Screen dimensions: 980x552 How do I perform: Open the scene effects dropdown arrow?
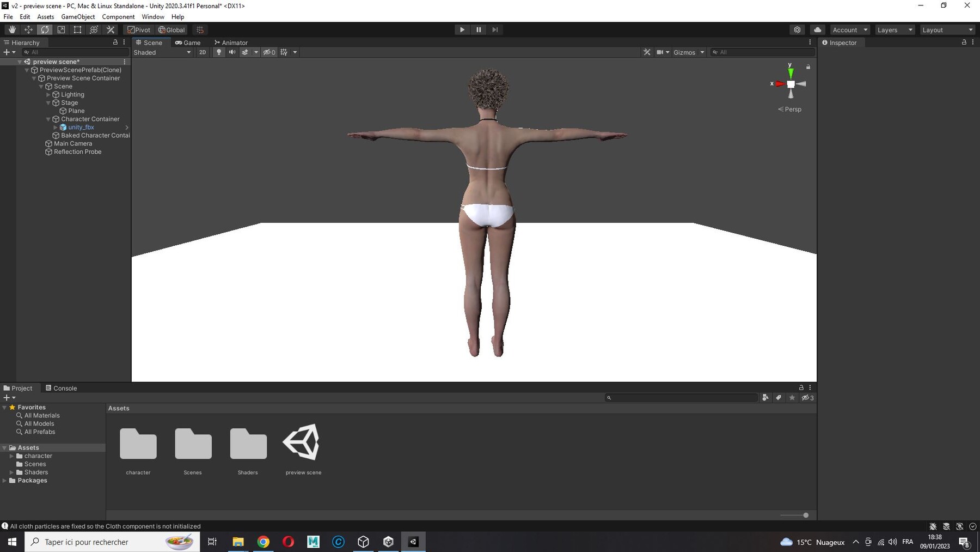click(x=256, y=52)
